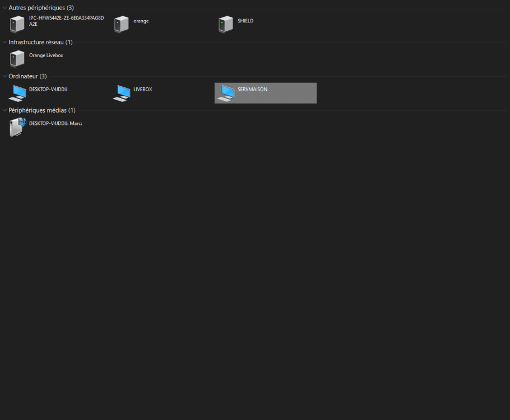Click the Autres périphériques (3) header text
The height and width of the screenshot is (420, 510).
pyautogui.click(x=41, y=8)
